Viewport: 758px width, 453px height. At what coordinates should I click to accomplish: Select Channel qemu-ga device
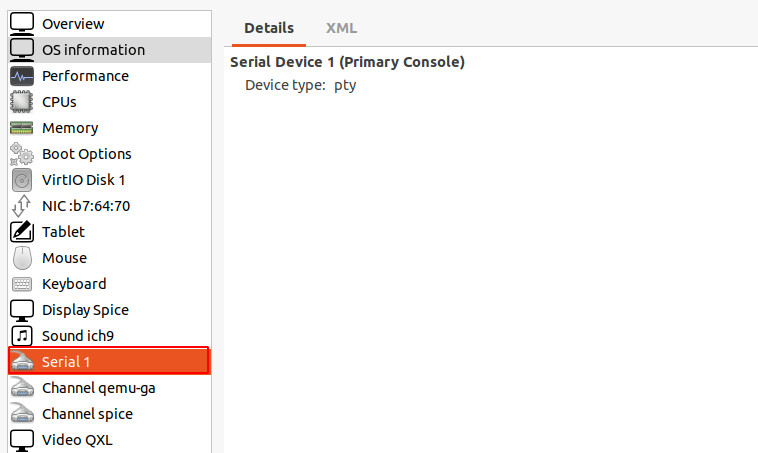click(110, 388)
